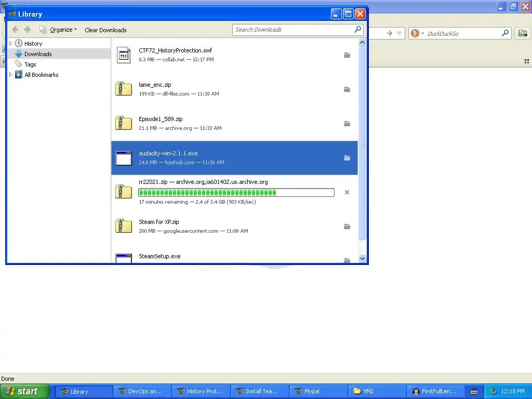
Task: Select All Bookmarks in the sidebar
Action: pos(42,75)
